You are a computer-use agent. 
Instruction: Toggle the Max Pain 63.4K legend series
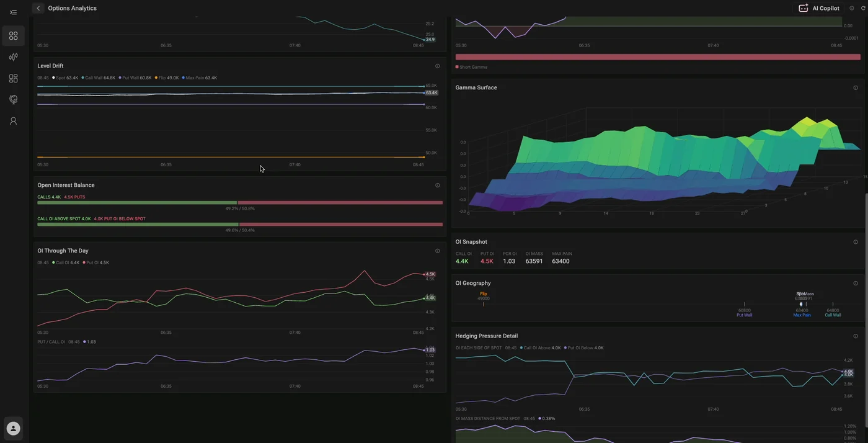coord(200,78)
